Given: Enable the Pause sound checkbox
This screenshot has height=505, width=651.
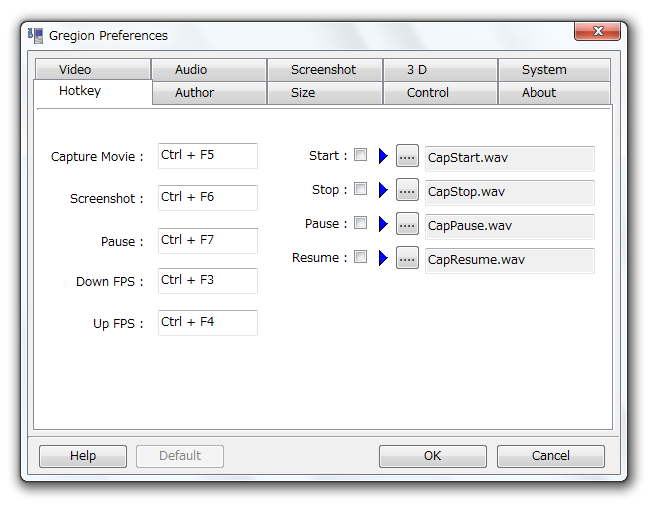Looking at the screenshot, I should 360,223.
